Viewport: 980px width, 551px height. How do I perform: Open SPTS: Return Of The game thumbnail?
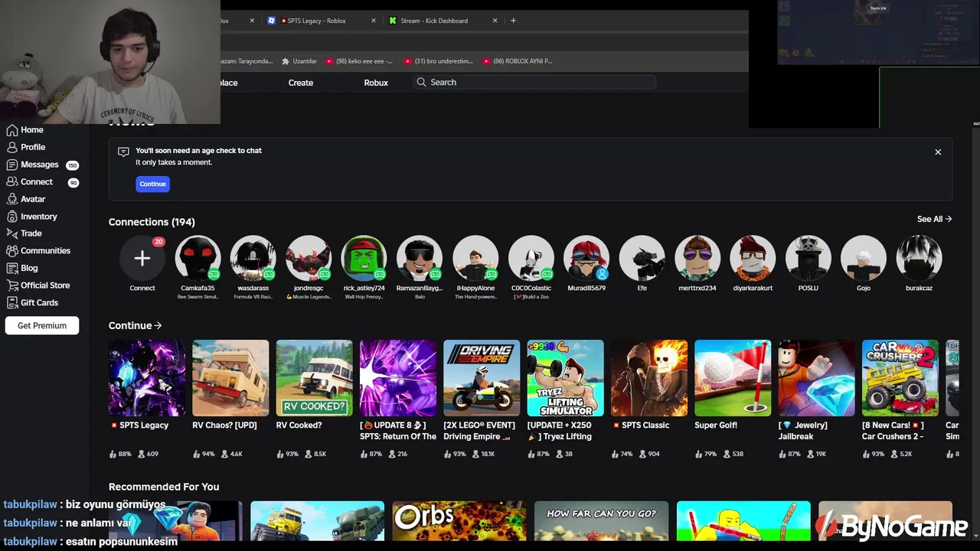[398, 378]
